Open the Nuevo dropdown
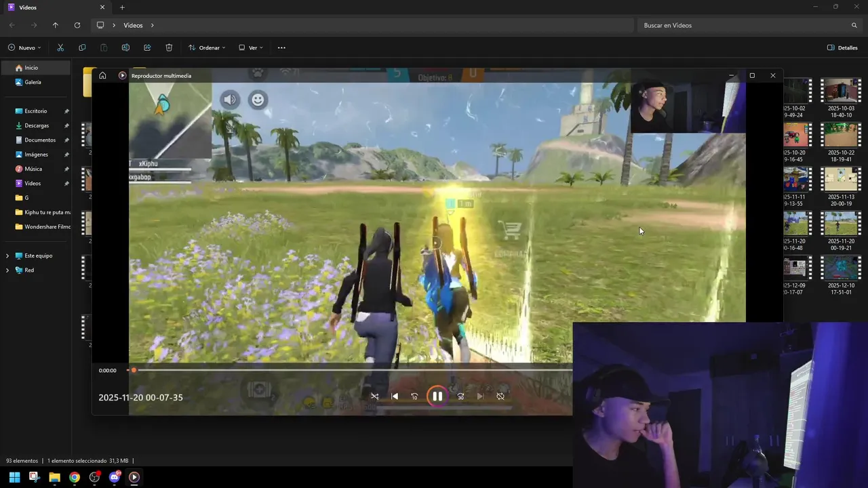868x488 pixels. tap(24, 47)
